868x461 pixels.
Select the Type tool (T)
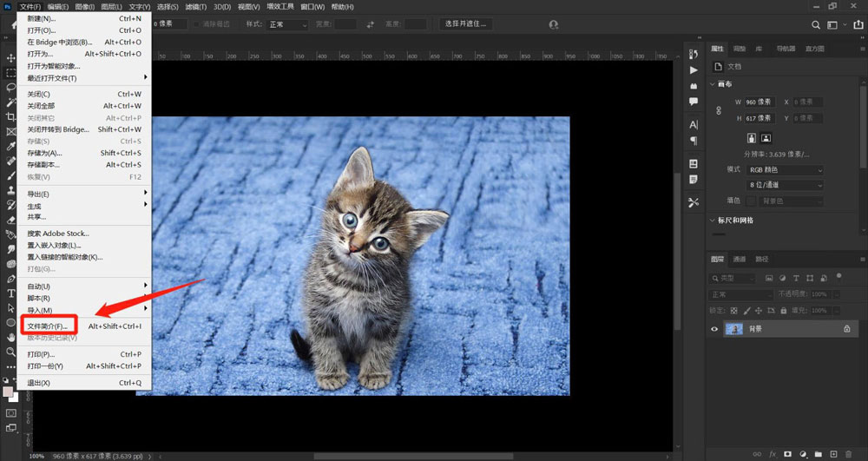click(11, 293)
